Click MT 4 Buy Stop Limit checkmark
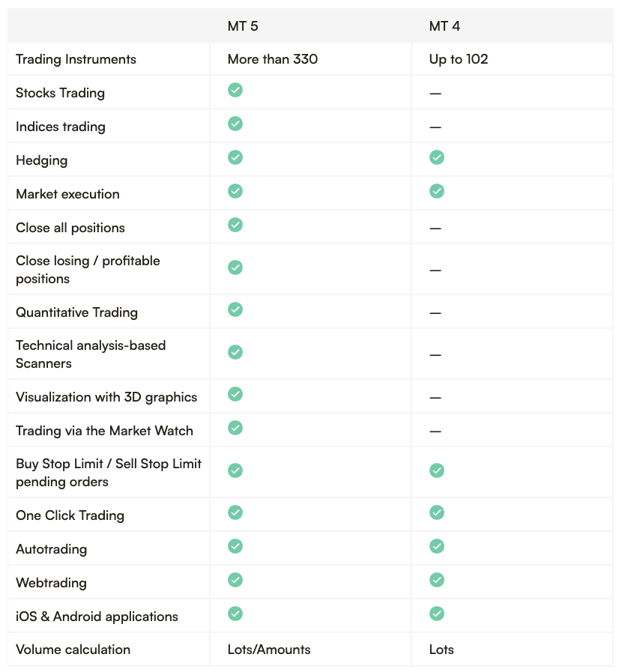622x672 pixels. point(437,470)
